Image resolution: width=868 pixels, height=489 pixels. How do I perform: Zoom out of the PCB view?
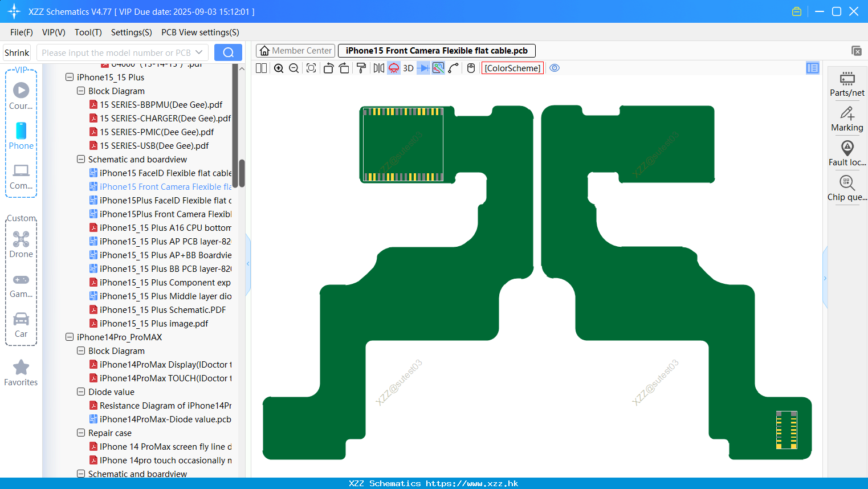(x=294, y=68)
